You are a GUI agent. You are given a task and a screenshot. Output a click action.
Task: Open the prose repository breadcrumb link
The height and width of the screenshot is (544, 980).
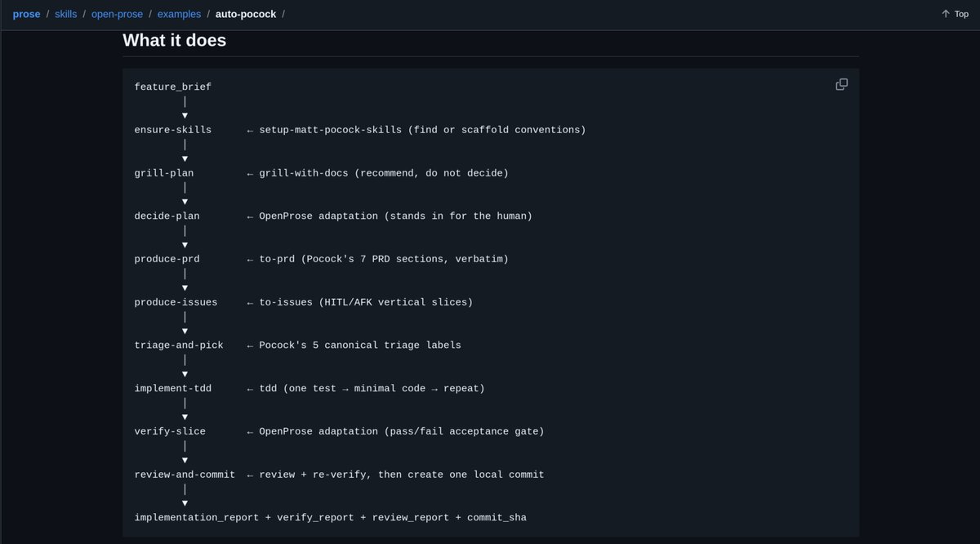(26, 14)
